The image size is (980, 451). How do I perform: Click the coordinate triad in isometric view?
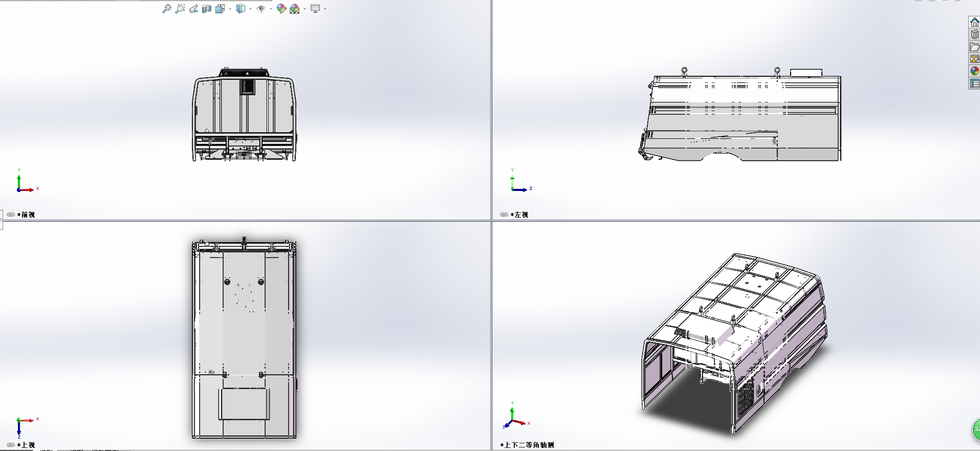[517, 415]
